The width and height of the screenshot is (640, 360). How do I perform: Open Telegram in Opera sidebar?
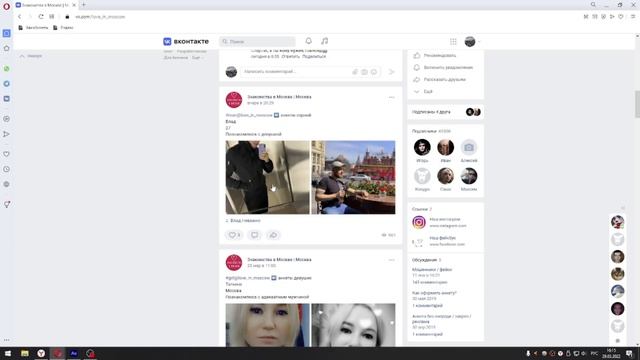tap(7, 84)
